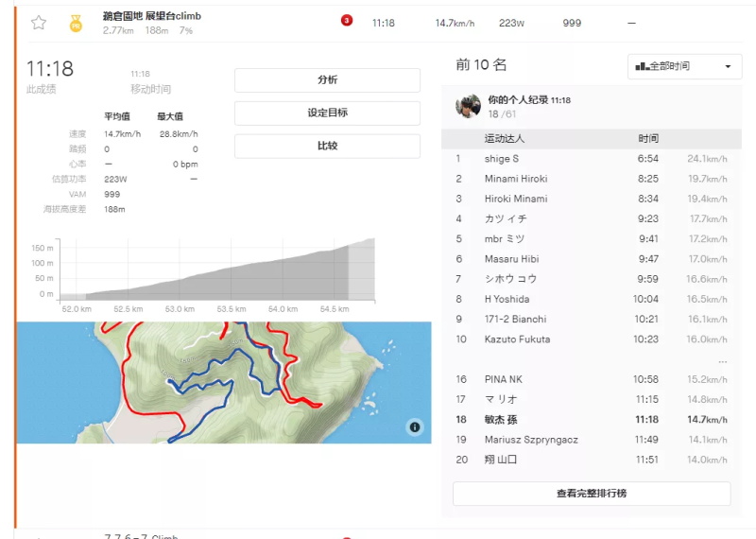Click your profile avatar in leaderboard
Image resolution: width=756 pixels, height=539 pixels.
click(469, 106)
